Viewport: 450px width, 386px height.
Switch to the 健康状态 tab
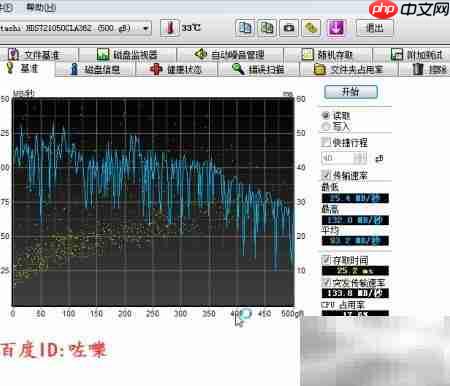click(x=176, y=69)
